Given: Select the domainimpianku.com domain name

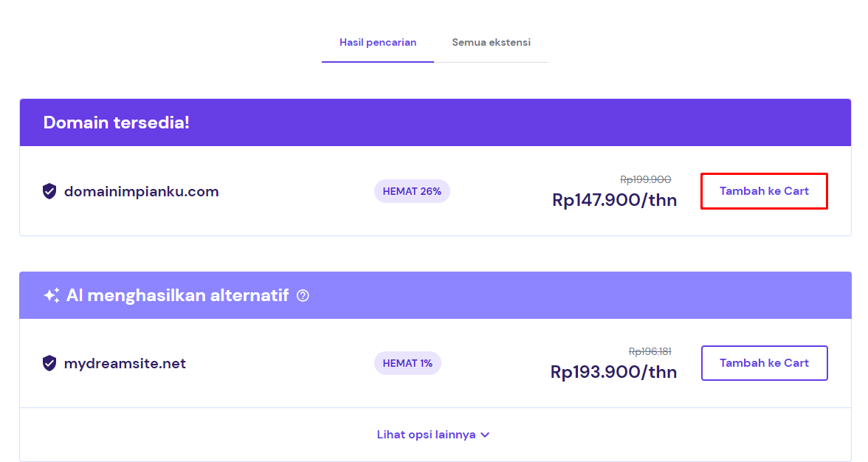Looking at the screenshot, I should point(142,192).
